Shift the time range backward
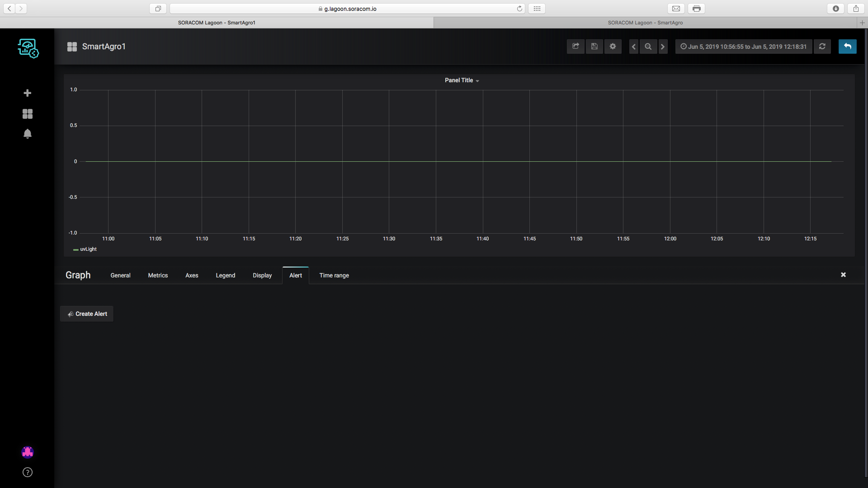 click(633, 47)
